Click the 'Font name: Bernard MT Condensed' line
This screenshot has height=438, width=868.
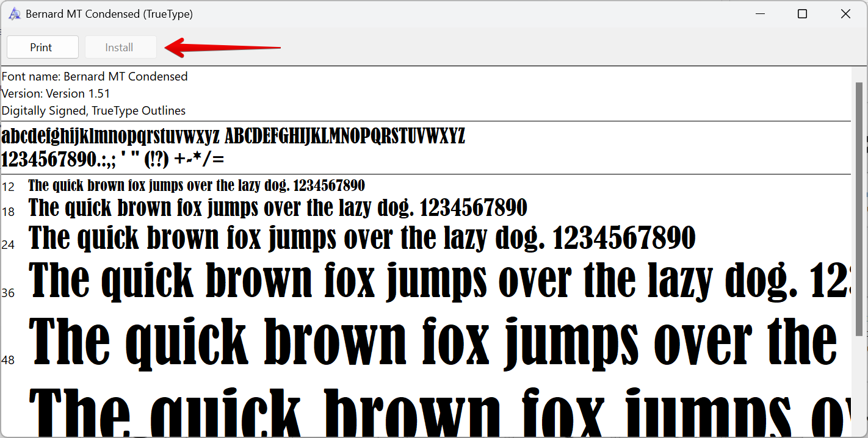tap(95, 76)
